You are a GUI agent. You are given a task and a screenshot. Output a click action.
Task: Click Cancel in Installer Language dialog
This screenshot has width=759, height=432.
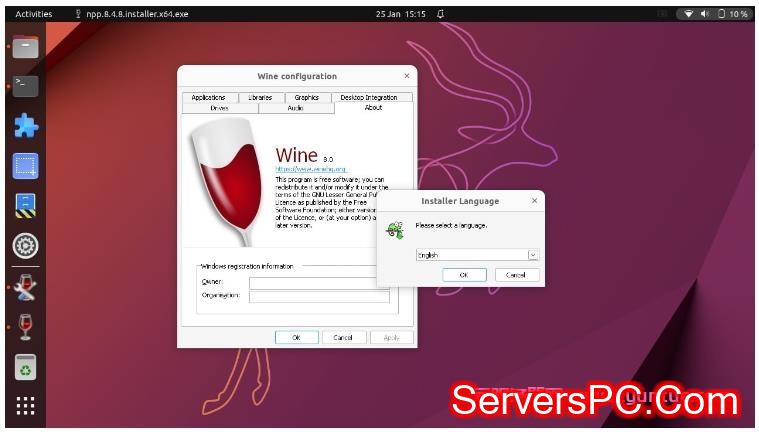tap(516, 275)
